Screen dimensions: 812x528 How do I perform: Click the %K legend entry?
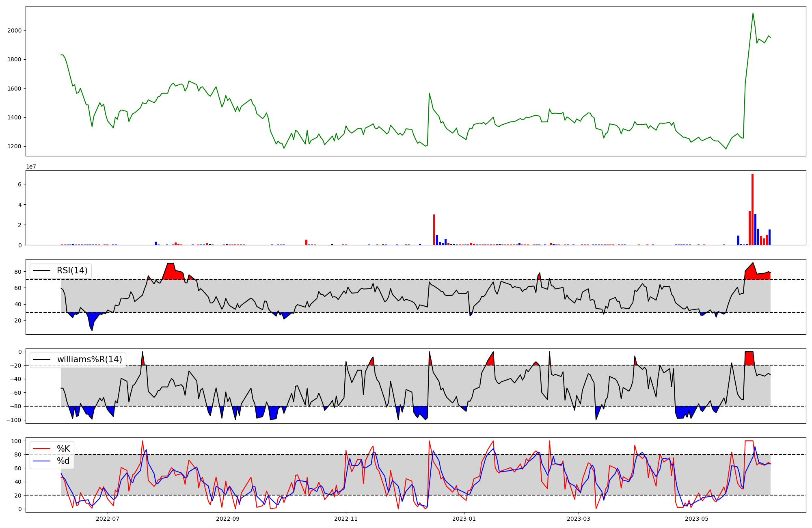pyautogui.click(x=63, y=449)
